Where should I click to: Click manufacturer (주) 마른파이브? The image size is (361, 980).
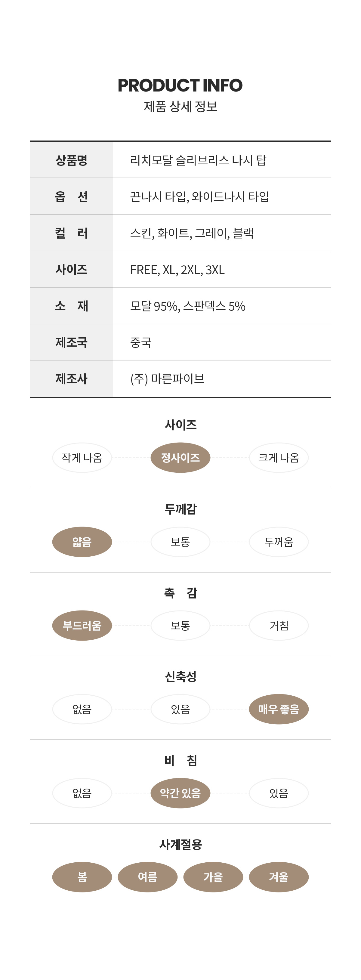(x=167, y=379)
